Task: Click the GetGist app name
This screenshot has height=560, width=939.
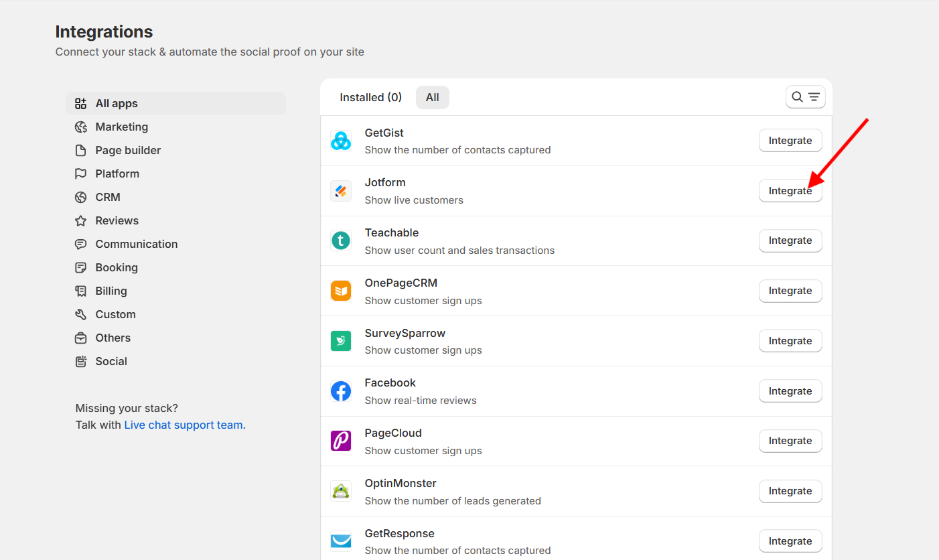Action: pyautogui.click(x=384, y=133)
